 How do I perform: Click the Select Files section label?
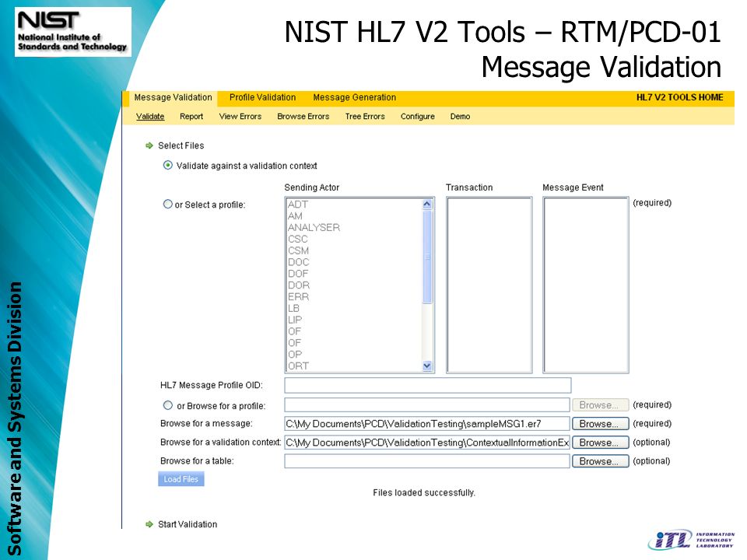tap(181, 145)
